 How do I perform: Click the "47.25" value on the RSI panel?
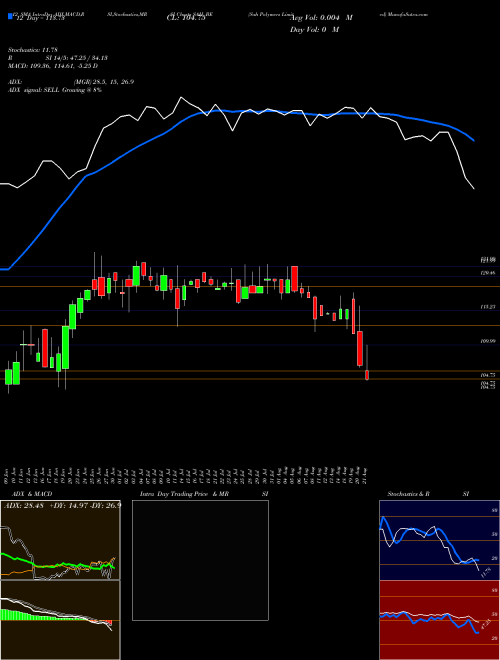click(x=485, y=624)
